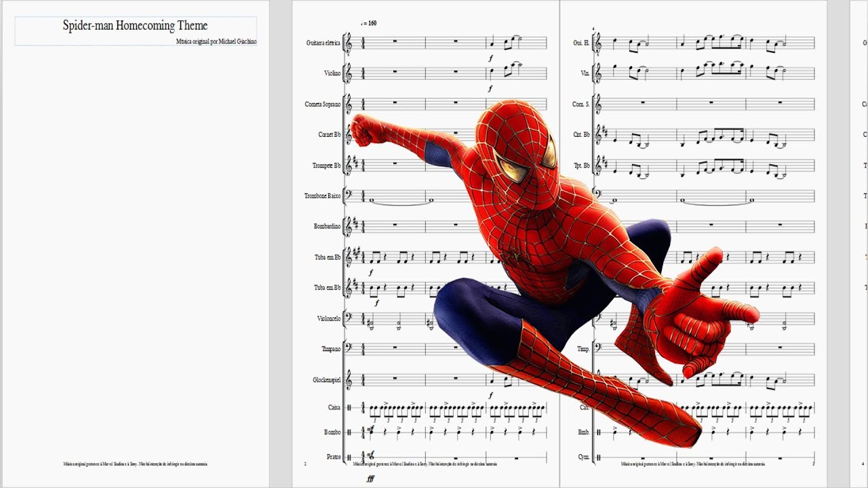Select the "Violino" staff label
The image size is (868, 488).
click(x=332, y=73)
